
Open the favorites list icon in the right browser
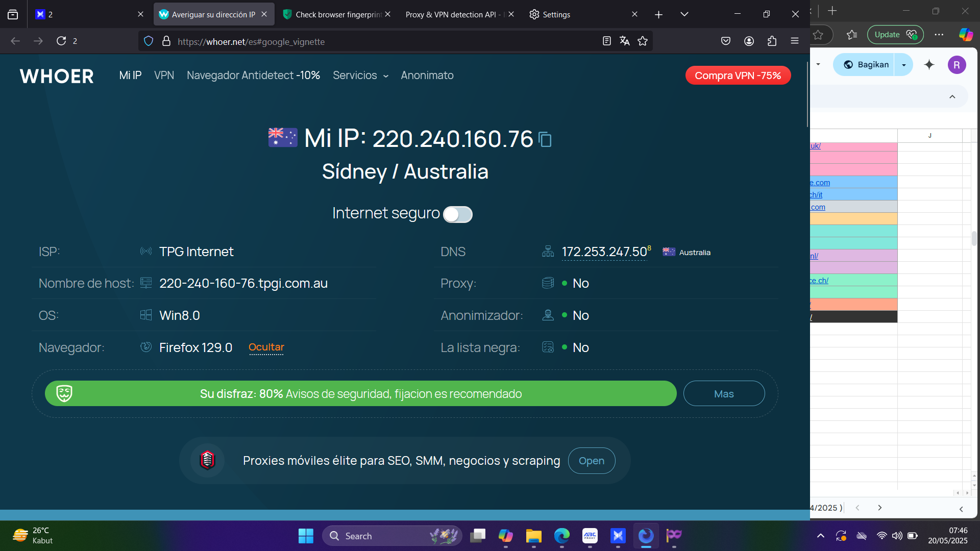pos(851,35)
